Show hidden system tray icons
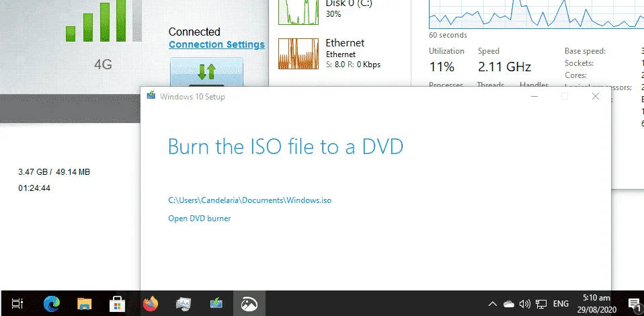The image size is (644, 316). 493,304
